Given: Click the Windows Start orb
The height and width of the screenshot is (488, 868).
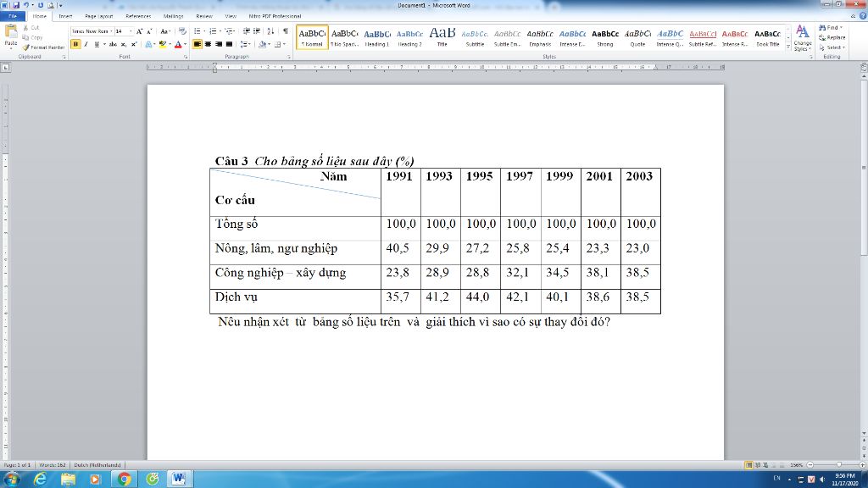Looking at the screenshot, I should [12, 480].
